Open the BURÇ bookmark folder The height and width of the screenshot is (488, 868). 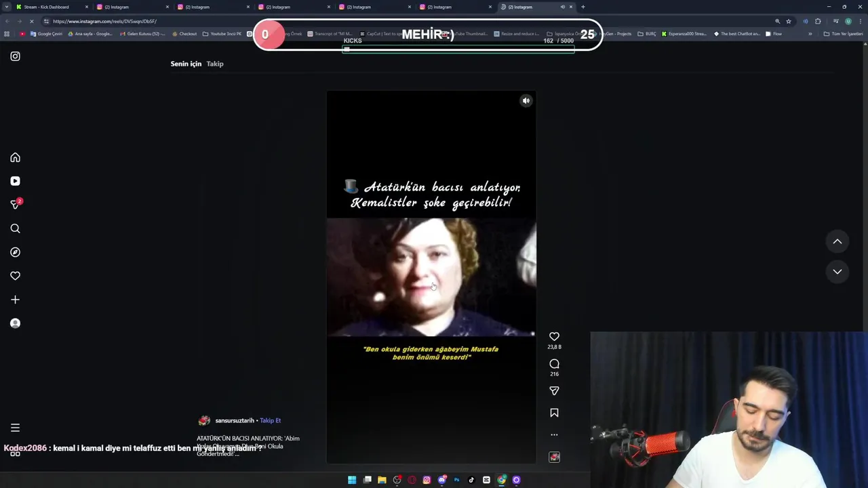[647, 34]
